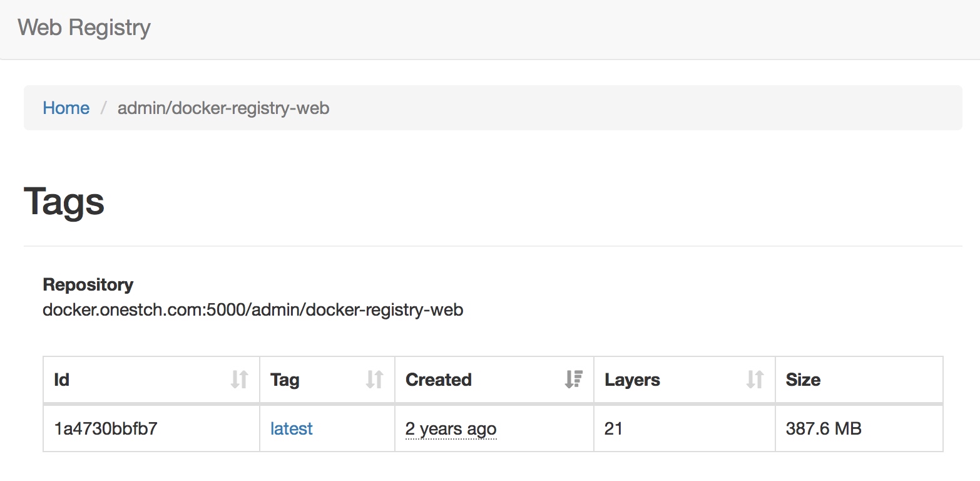Sort table by the Id header label
Viewport: 980px width, 481px height.
61,380
